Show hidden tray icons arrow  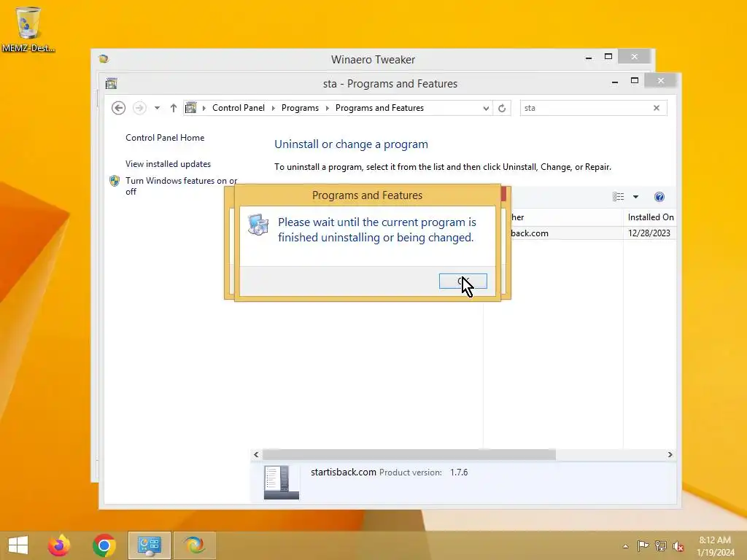pos(625,546)
